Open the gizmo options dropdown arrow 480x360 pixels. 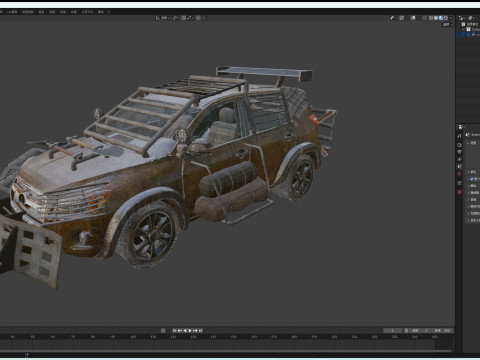407,18
